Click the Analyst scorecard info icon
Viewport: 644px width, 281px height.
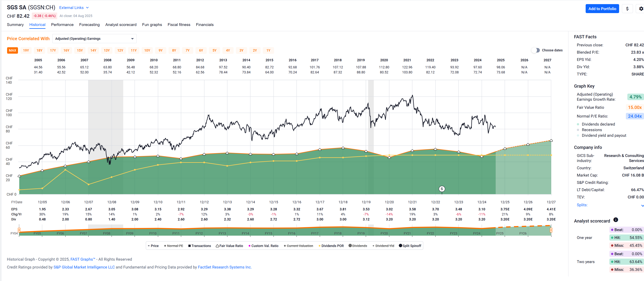[x=616, y=220]
